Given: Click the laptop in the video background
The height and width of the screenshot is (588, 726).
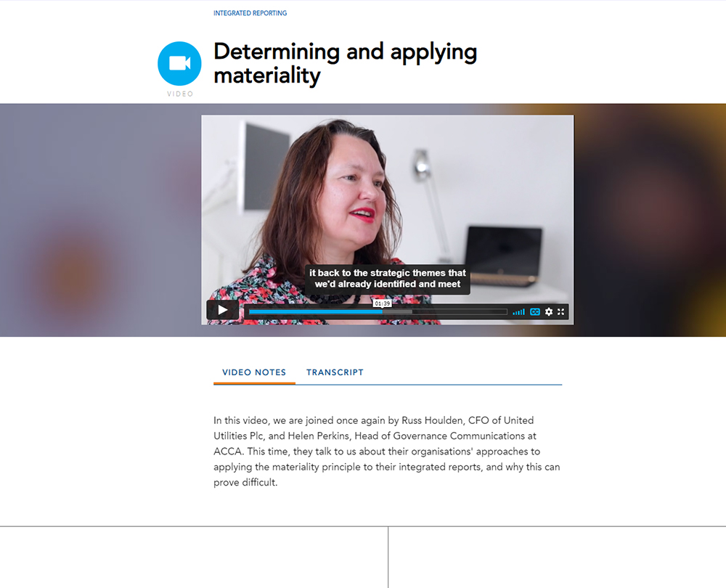Looking at the screenshot, I should pos(503,255).
